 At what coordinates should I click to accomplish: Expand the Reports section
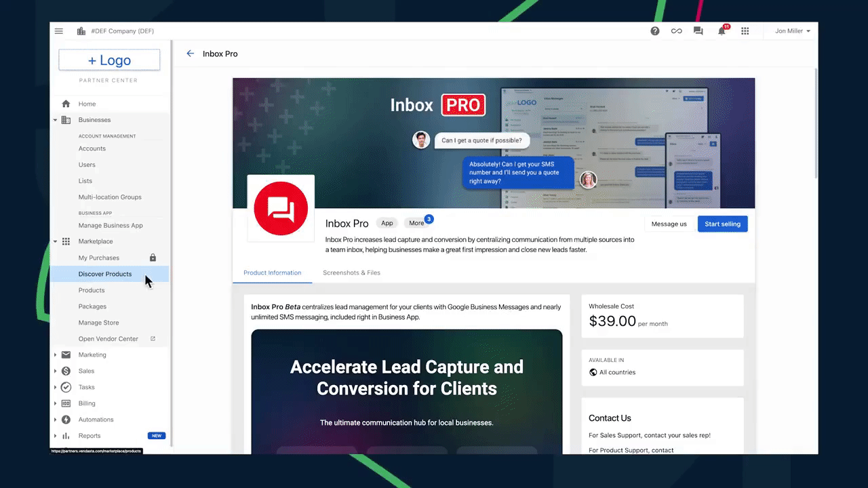point(56,436)
